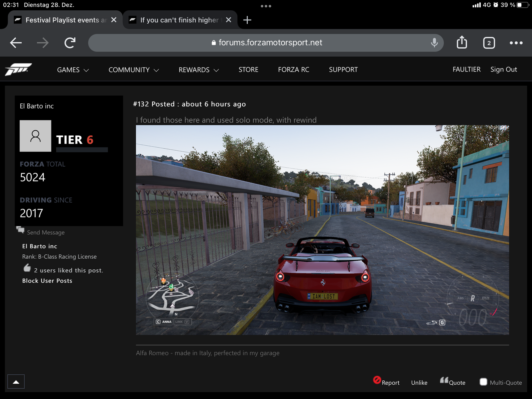Toggle the Multi-Quote checkbox
This screenshot has width=532, height=399.
[483, 382]
